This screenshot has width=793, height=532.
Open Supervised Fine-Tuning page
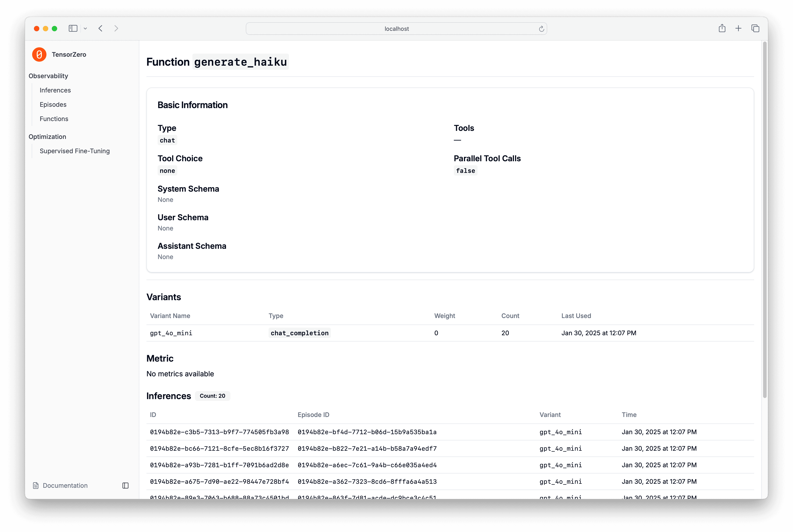point(75,151)
